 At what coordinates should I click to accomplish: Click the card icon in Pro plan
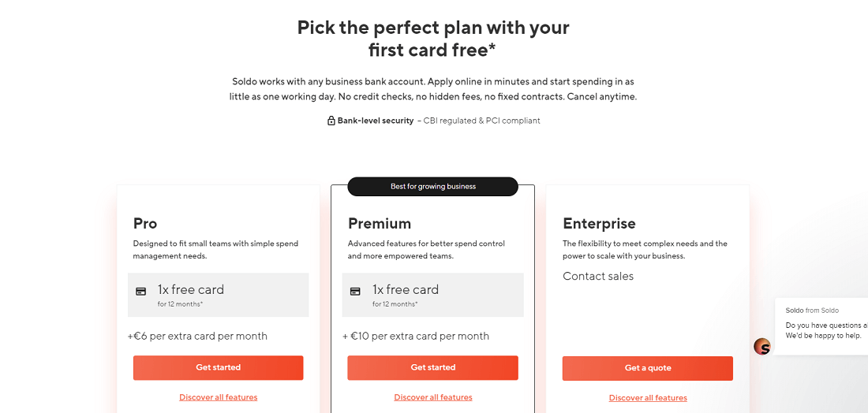pos(141,292)
